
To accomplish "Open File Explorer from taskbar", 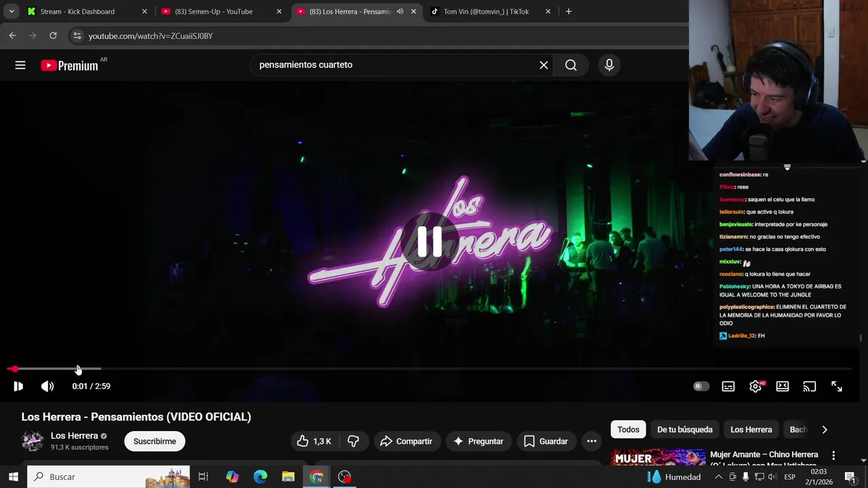I will [288, 476].
